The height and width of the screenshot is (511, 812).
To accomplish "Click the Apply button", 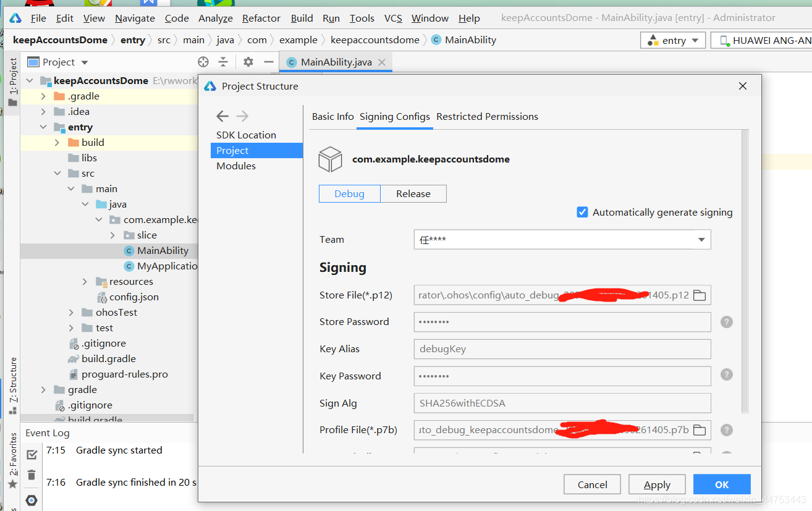I will (x=657, y=484).
